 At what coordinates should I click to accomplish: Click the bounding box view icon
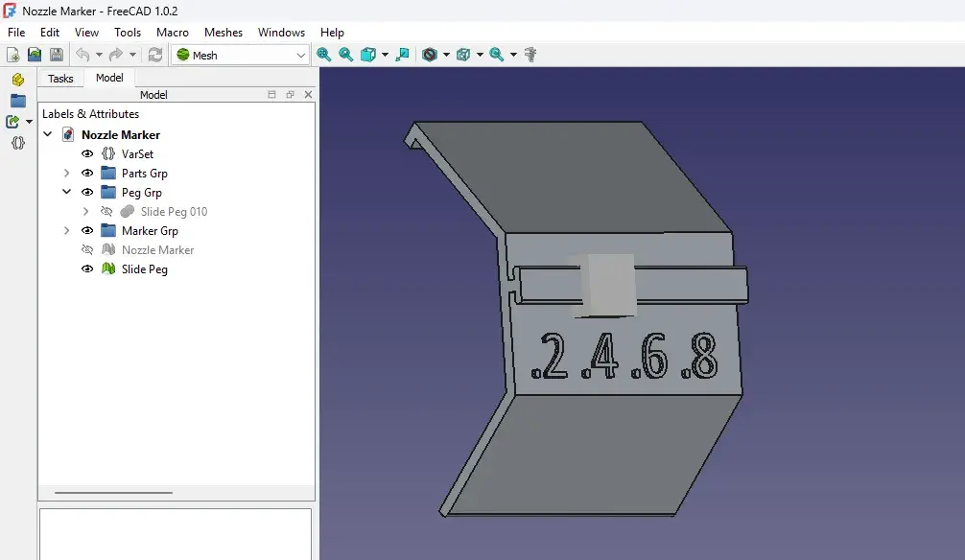pos(463,55)
